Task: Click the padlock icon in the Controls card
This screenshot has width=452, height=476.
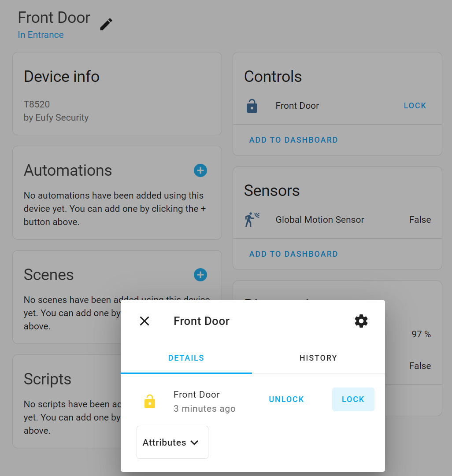Action: 252,106
